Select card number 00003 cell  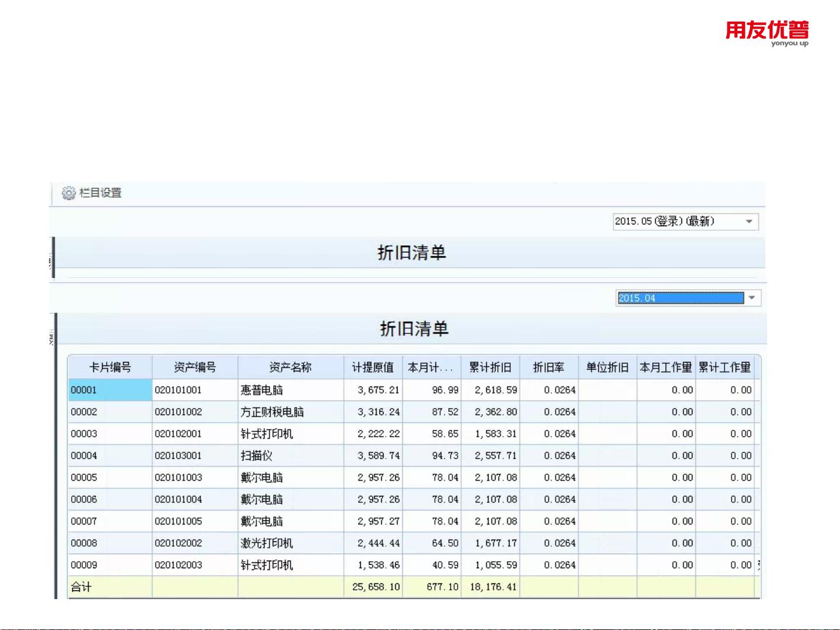[x=110, y=434]
